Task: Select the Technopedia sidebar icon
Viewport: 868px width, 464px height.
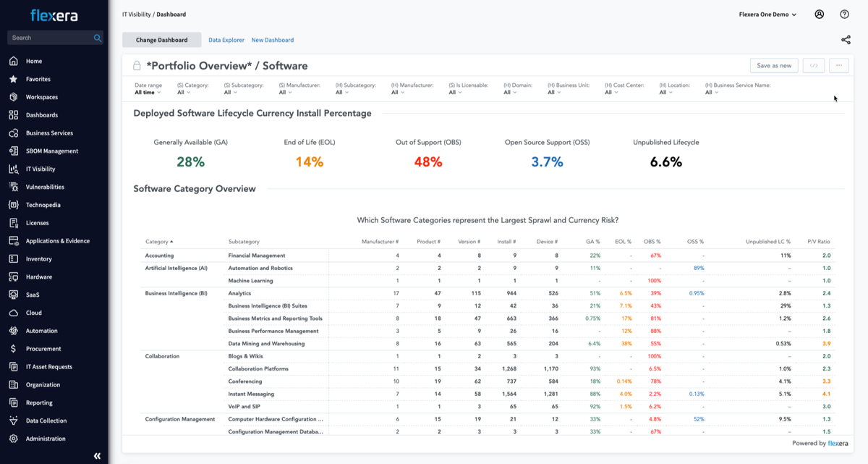Action: (x=14, y=204)
